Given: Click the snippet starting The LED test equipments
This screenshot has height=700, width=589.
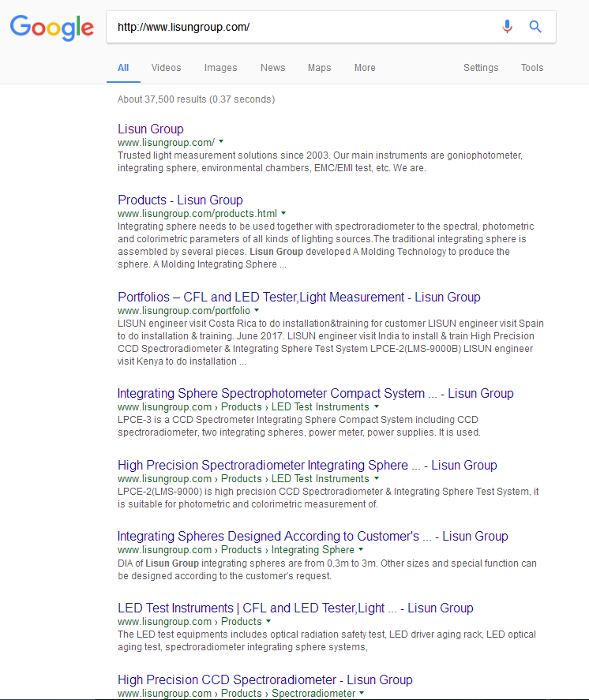Looking at the screenshot, I should 326,641.
